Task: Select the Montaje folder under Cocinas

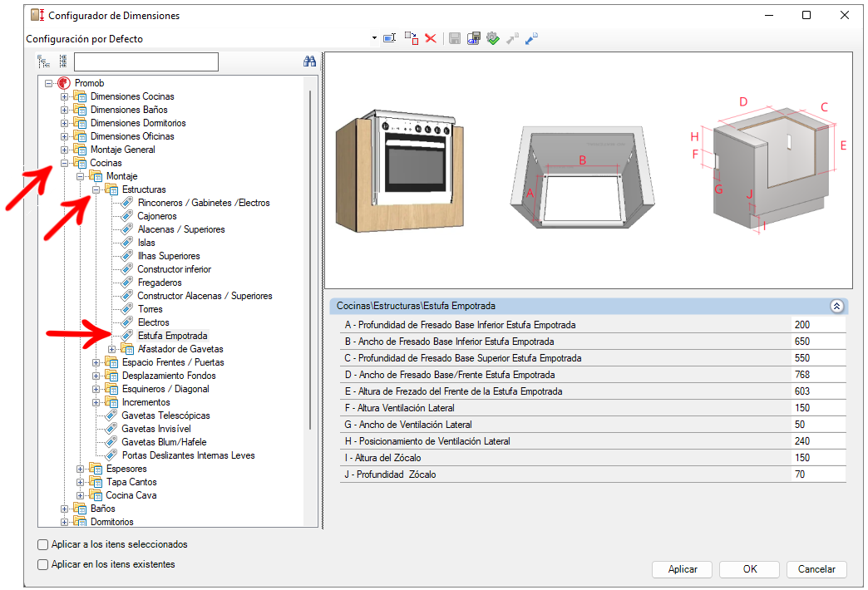Action: 121,176
